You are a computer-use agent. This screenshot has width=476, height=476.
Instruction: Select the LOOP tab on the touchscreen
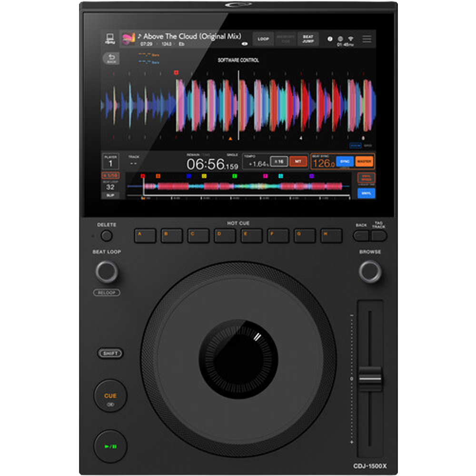pyautogui.click(x=263, y=39)
